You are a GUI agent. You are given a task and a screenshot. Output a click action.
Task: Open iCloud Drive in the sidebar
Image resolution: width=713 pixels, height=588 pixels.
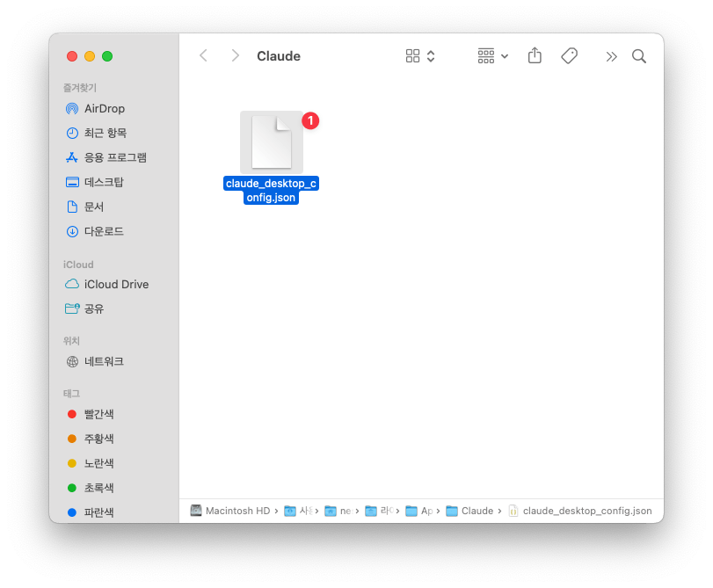tap(107, 284)
